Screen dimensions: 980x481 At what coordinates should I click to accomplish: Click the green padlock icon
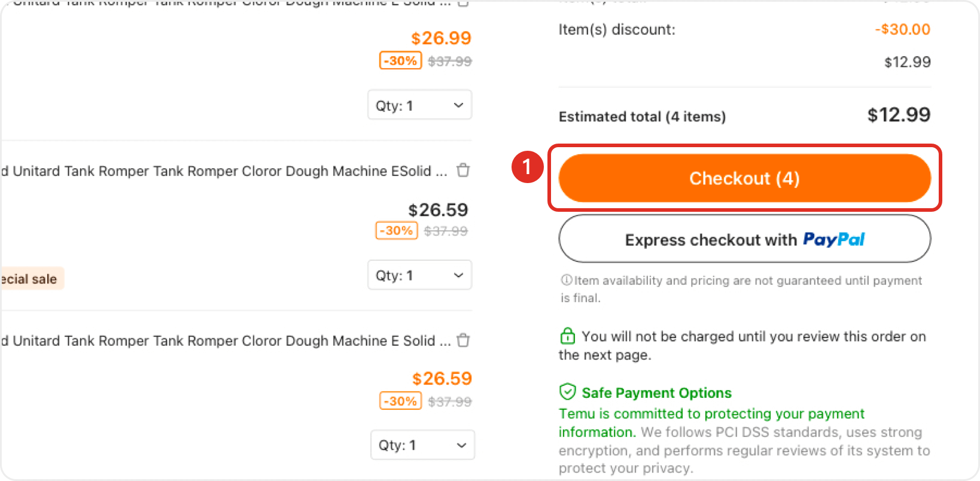567,336
